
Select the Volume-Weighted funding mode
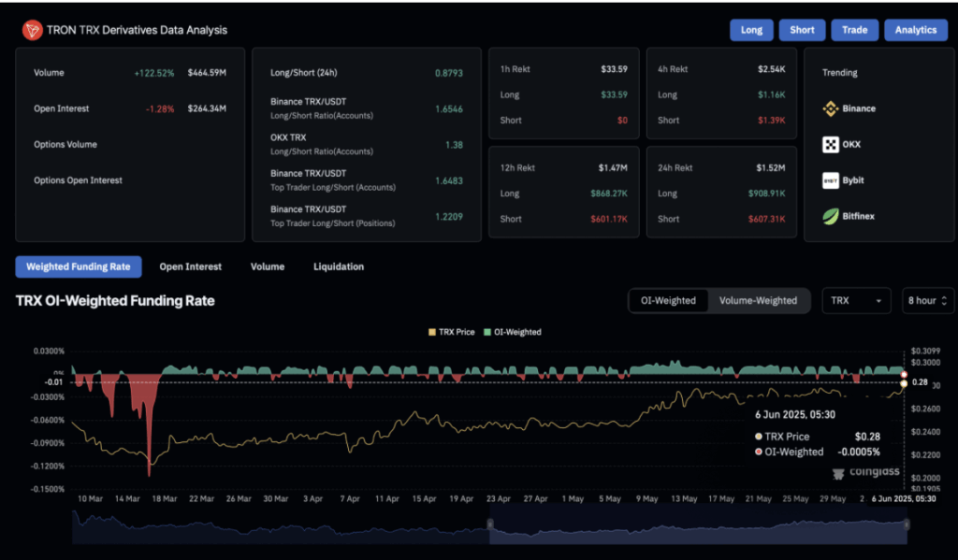pos(758,300)
